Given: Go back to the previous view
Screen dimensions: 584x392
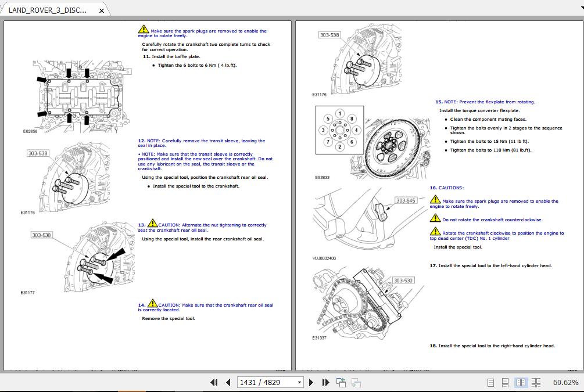Looking at the screenshot, I should [x=340, y=382].
